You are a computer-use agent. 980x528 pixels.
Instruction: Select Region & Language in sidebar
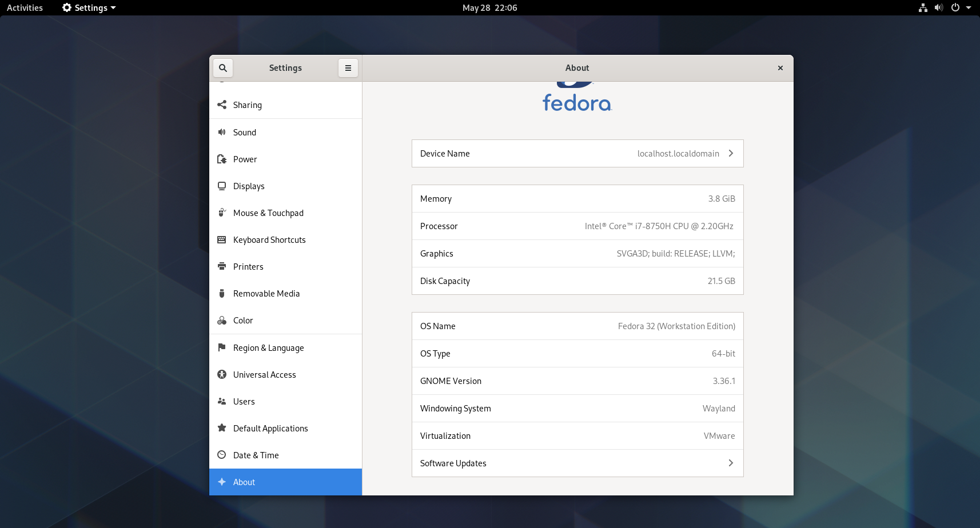[x=285, y=347]
